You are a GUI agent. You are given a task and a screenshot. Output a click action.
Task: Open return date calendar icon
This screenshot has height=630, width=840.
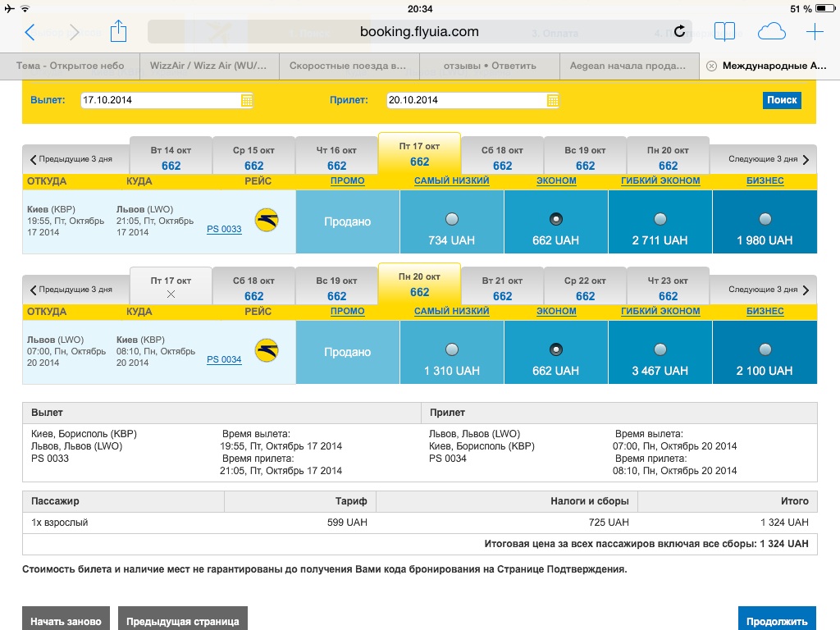[x=553, y=100]
